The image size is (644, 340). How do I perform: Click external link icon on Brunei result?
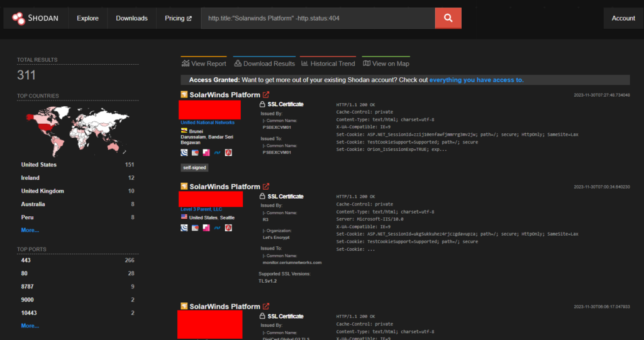(266, 95)
